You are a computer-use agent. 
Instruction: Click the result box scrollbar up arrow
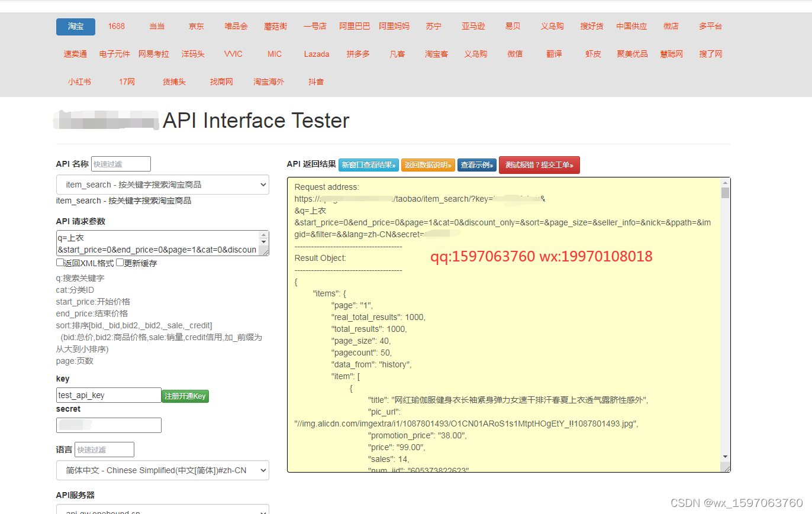(725, 182)
